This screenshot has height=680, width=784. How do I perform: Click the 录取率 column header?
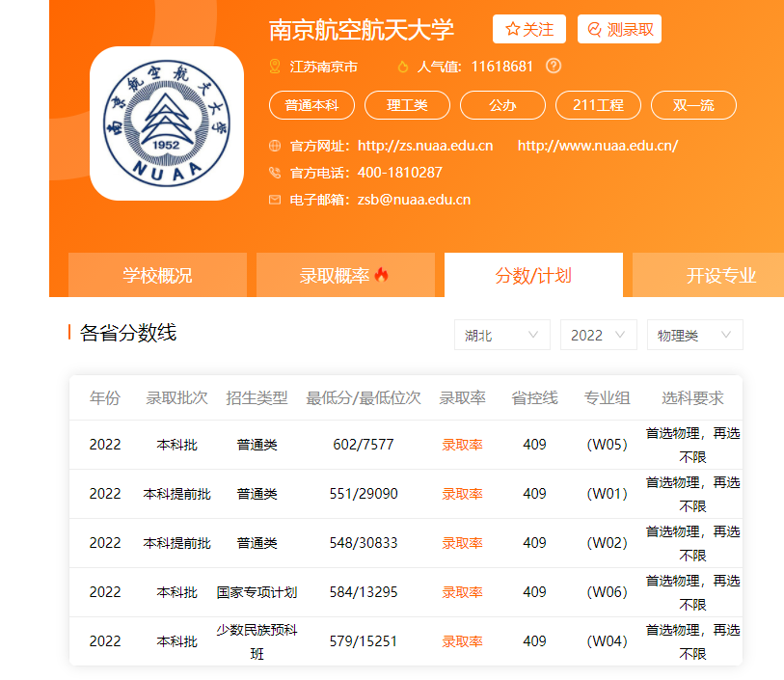pos(462,398)
